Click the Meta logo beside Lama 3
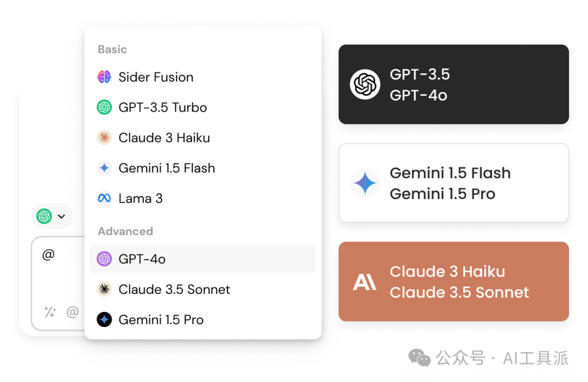The image size is (588, 382). pyautogui.click(x=104, y=199)
